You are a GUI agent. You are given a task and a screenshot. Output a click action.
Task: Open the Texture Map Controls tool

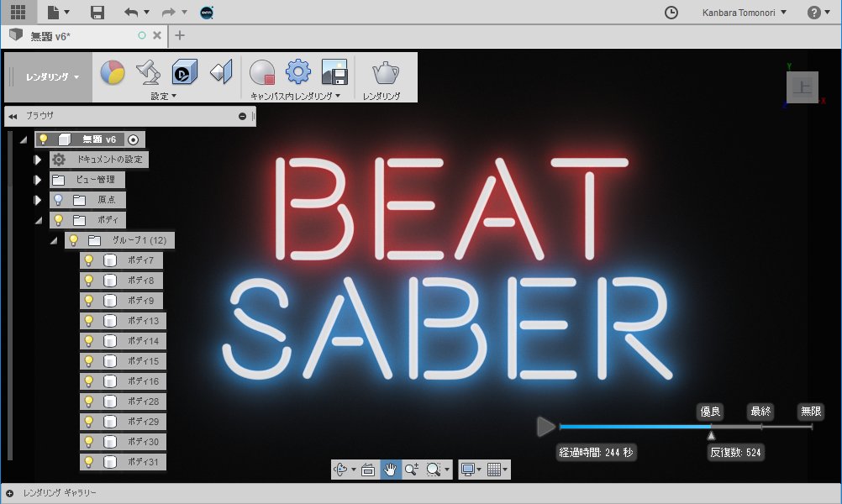point(221,71)
